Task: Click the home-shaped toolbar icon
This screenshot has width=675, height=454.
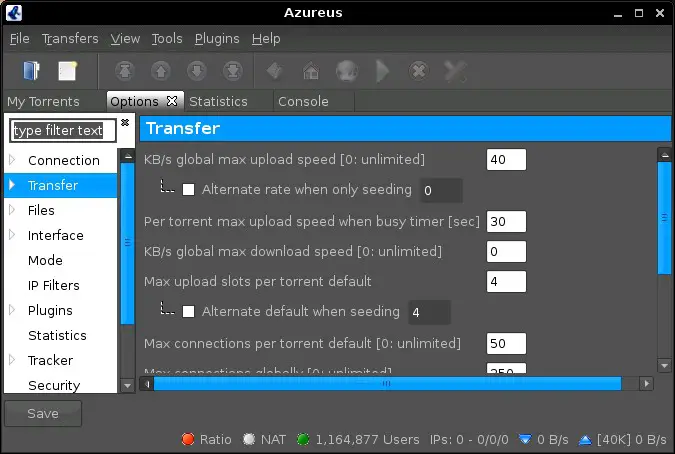Action: 311,71
